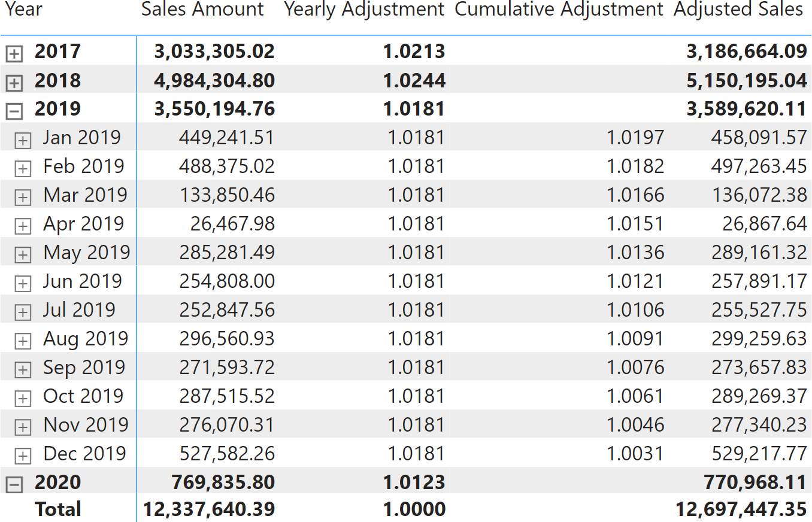Expand the Jun 2019 row

click(x=23, y=284)
